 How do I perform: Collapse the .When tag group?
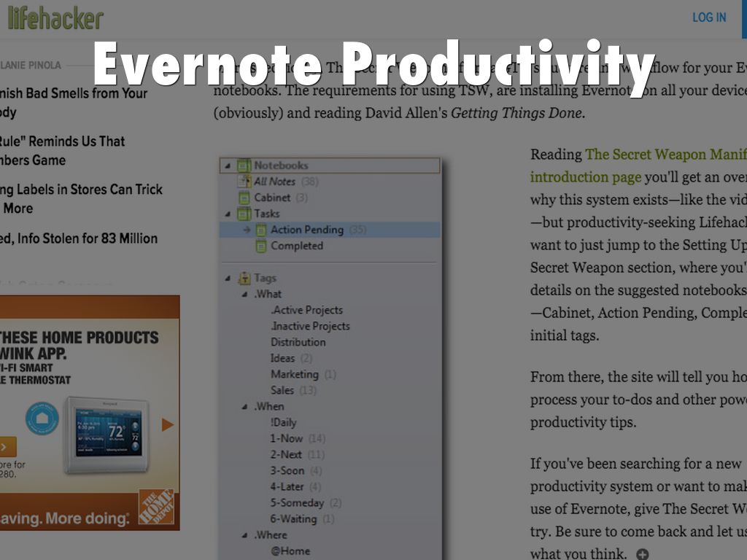click(x=244, y=406)
